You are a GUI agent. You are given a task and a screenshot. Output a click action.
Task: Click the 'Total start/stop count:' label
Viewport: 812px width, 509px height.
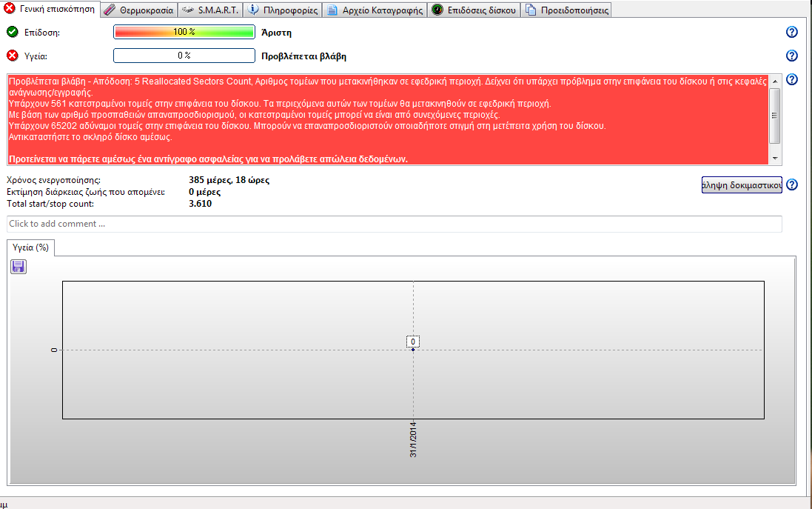click(x=50, y=204)
